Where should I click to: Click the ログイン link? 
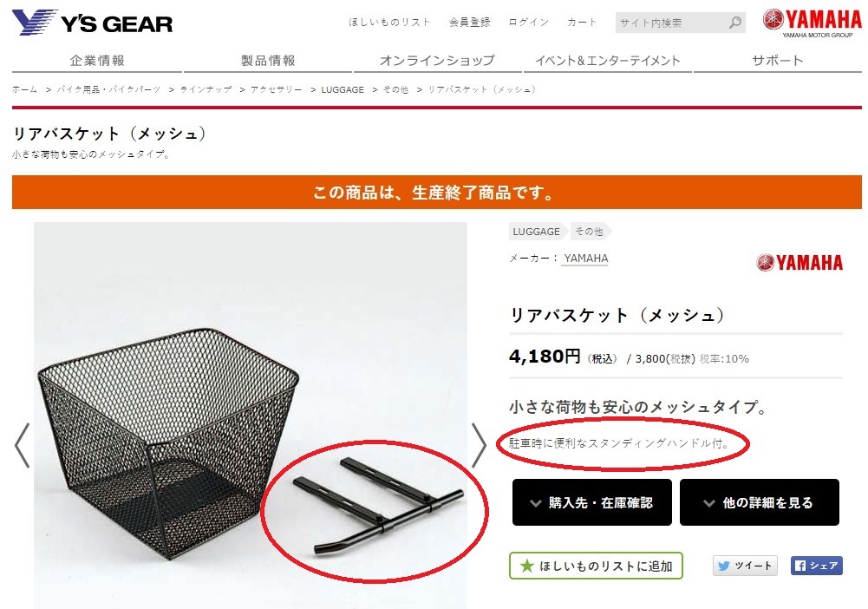click(529, 23)
